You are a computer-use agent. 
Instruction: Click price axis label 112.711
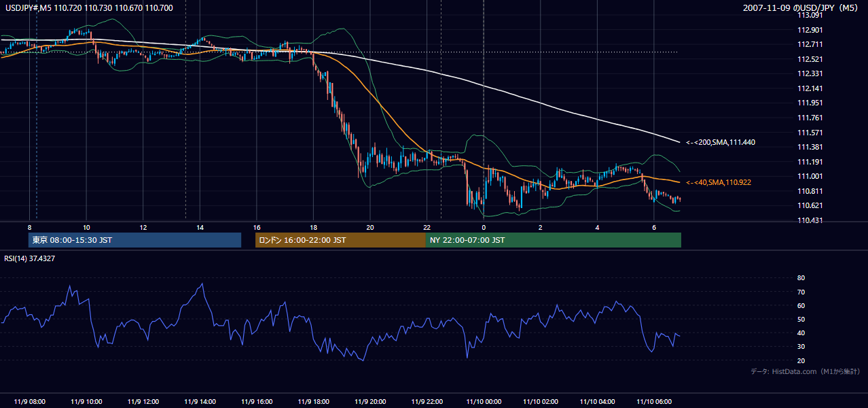pyautogui.click(x=809, y=44)
